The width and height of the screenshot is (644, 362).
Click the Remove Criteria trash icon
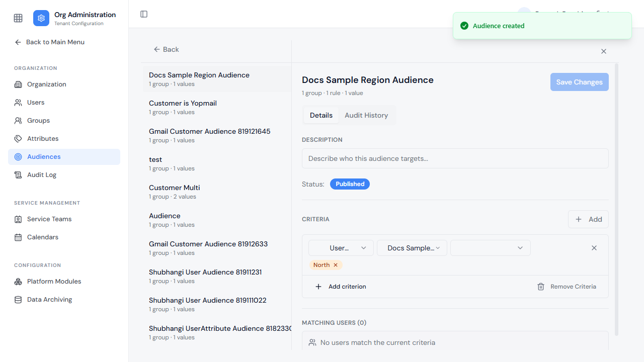(x=541, y=287)
